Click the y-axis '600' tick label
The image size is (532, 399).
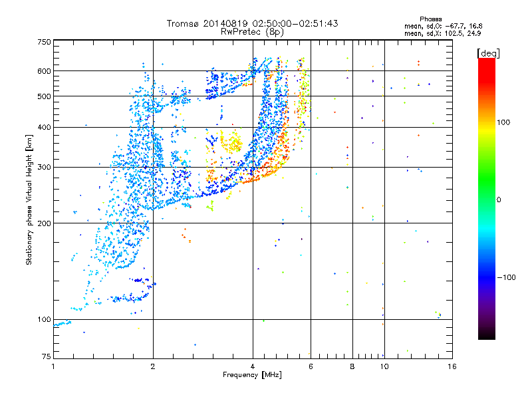pyautogui.click(x=44, y=71)
